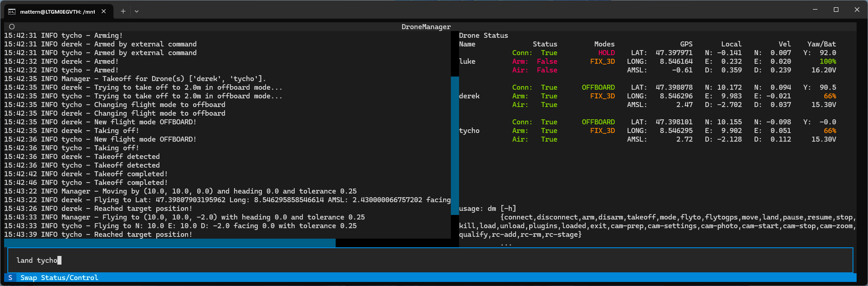Image resolution: width=868 pixels, height=286 pixels.
Task: Click the circle icon in DroneManager header
Action: click(12, 27)
